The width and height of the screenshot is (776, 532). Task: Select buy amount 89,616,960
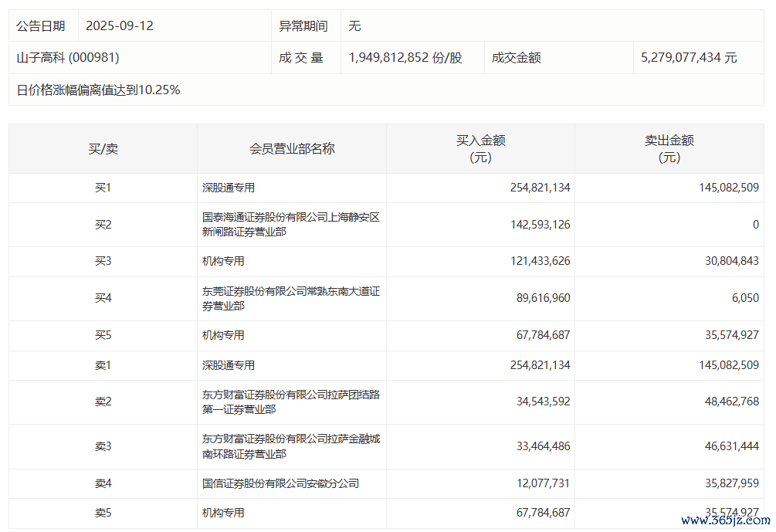(543, 298)
